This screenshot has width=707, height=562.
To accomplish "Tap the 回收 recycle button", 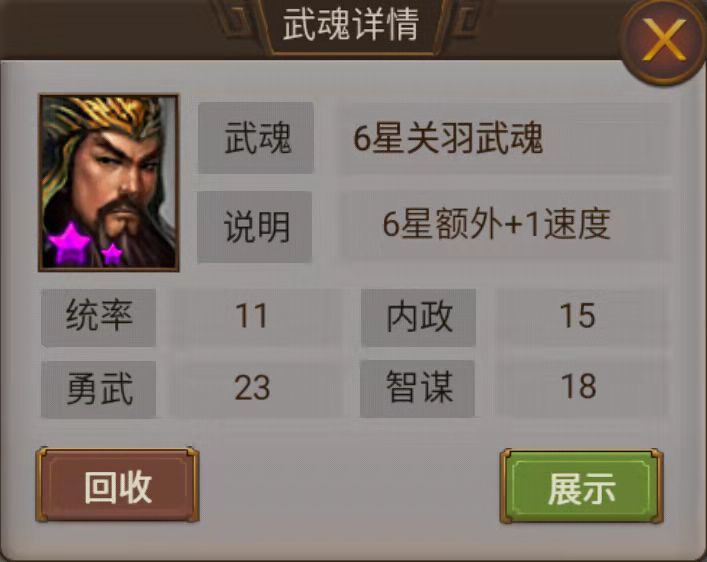I will (117, 485).
